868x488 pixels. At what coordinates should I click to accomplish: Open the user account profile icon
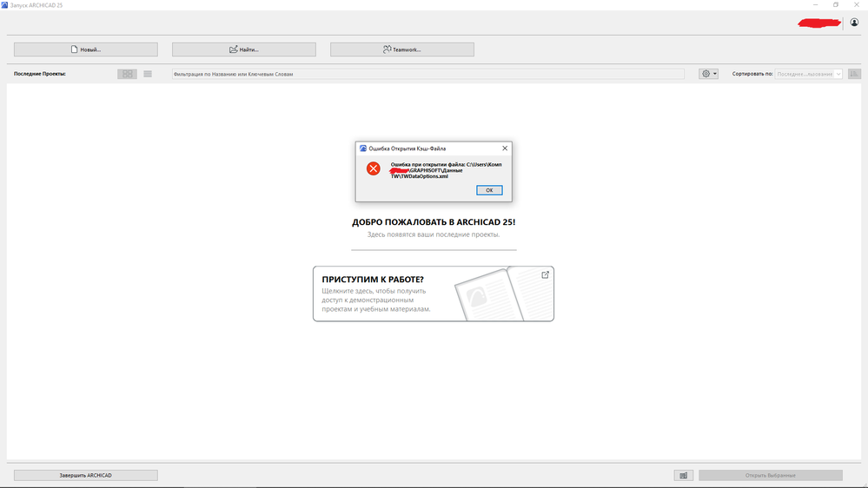pyautogui.click(x=854, y=23)
